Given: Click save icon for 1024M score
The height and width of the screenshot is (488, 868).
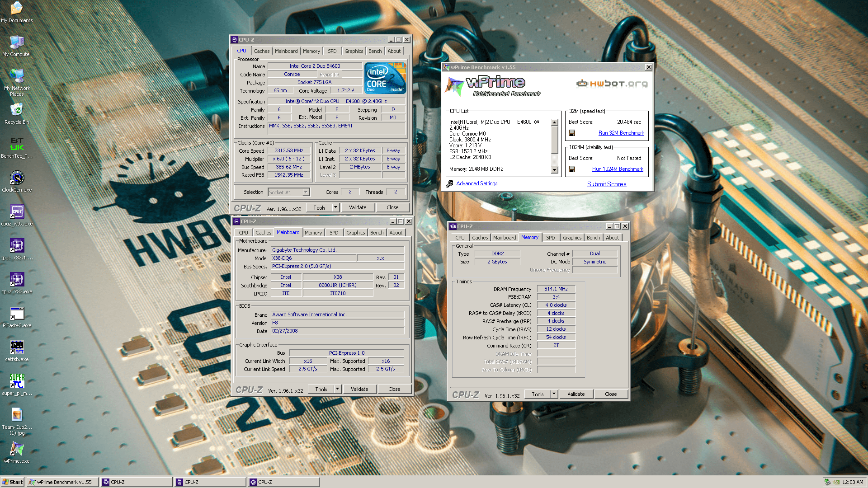Looking at the screenshot, I should coord(572,169).
